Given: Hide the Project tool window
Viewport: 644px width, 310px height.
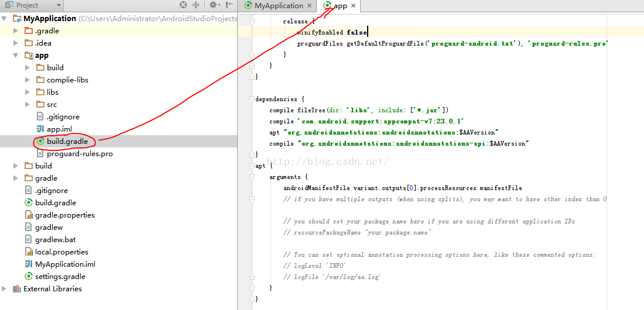Looking at the screenshot, I should 229,5.
